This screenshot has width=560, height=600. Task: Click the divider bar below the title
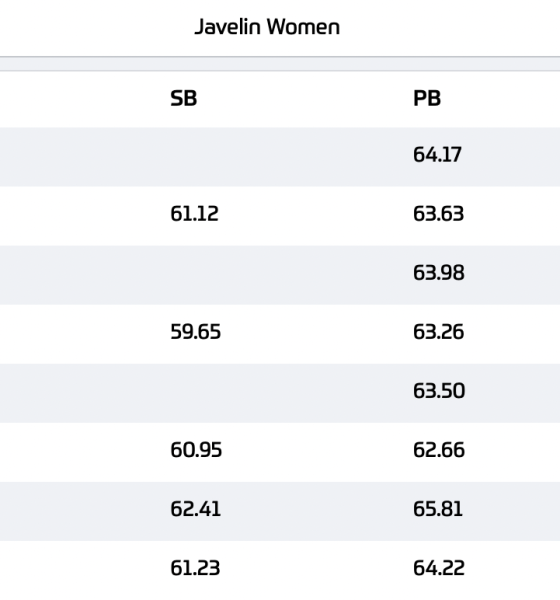click(x=280, y=64)
